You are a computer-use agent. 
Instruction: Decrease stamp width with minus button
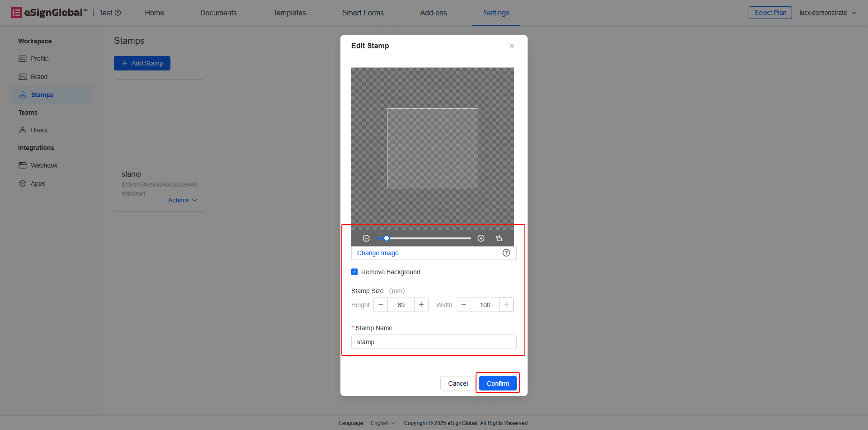pyautogui.click(x=464, y=305)
